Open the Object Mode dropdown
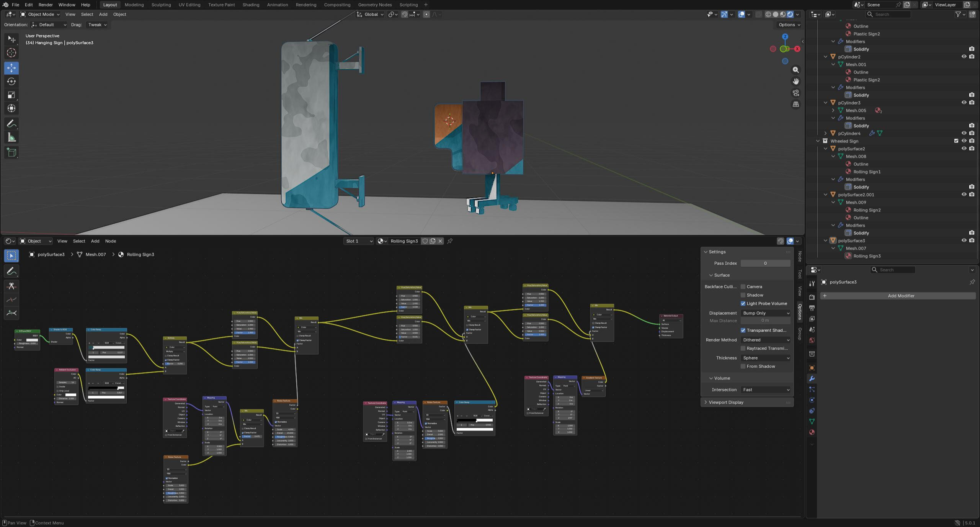This screenshot has height=527, width=980. 40,15
